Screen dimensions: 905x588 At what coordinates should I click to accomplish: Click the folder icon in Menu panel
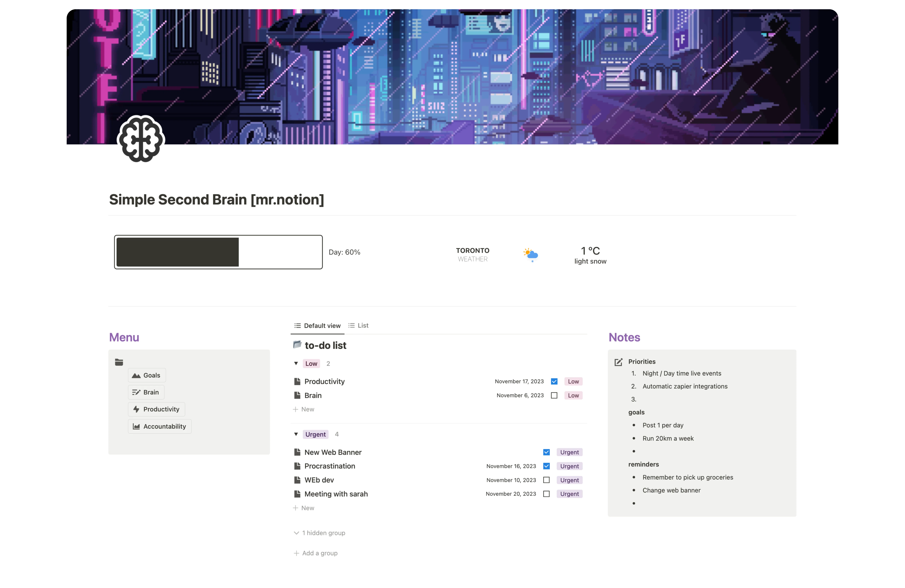pos(119,362)
